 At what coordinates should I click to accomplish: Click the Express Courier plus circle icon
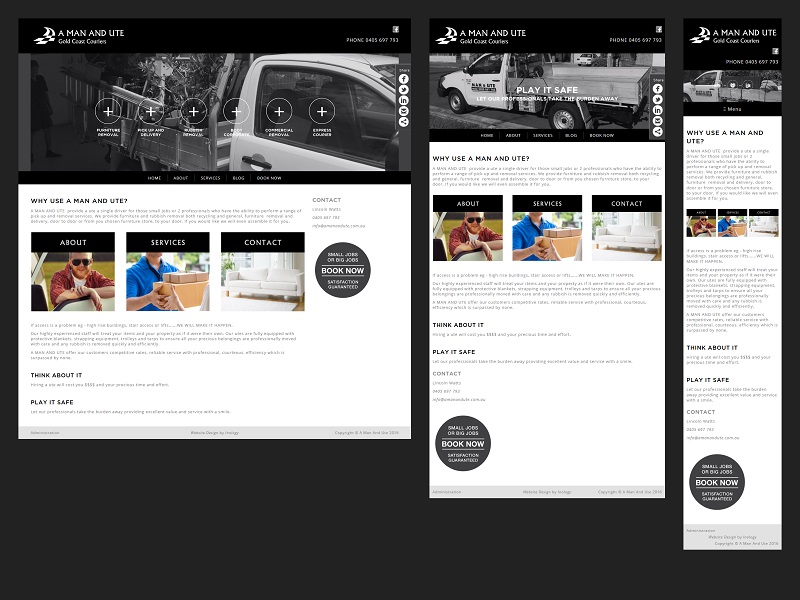coord(321,112)
